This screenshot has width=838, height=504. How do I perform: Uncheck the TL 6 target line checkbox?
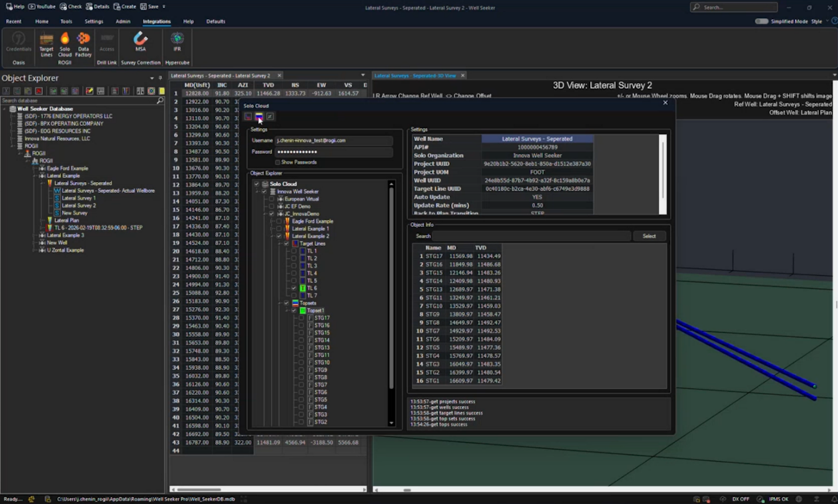point(294,288)
